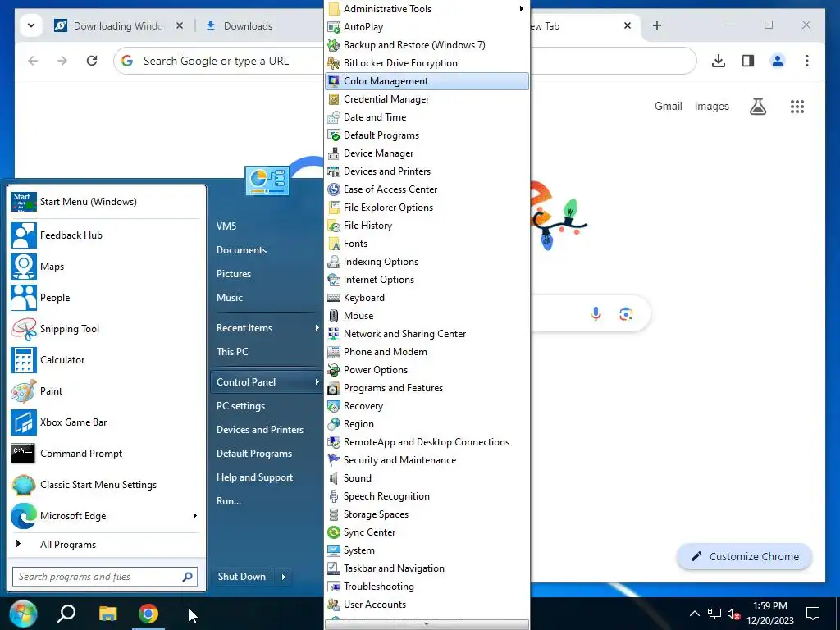Choose Network and Sharing Center

(427, 334)
